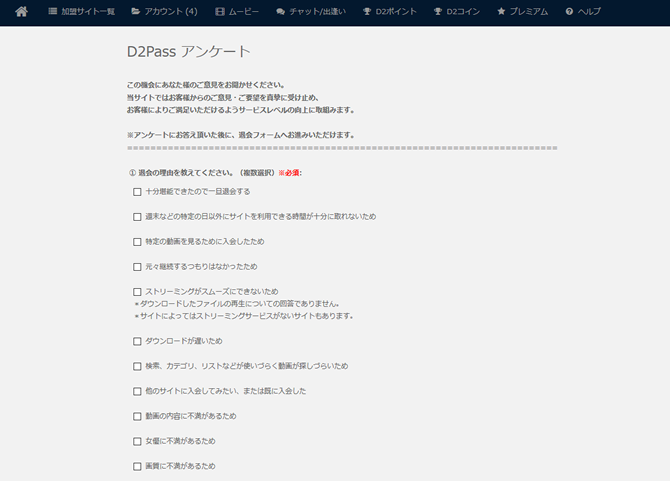Check 他のサイトに入会してみたい checkbox
This screenshot has height=481, width=670.
pyautogui.click(x=137, y=391)
